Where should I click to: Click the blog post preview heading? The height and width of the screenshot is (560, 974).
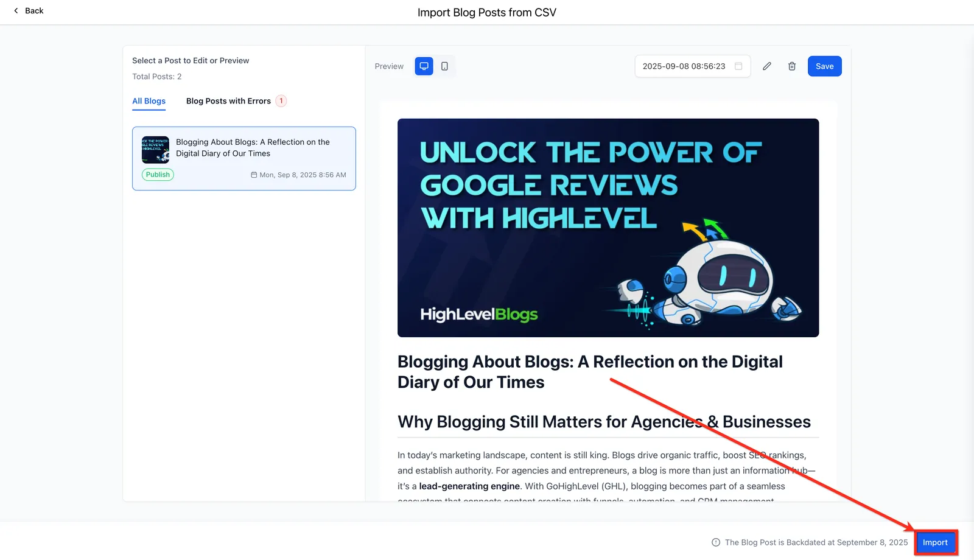(590, 372)
